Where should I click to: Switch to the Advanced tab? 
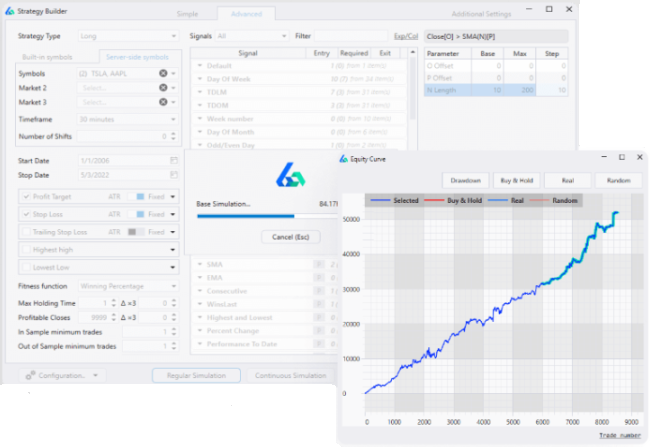[246, 14]
